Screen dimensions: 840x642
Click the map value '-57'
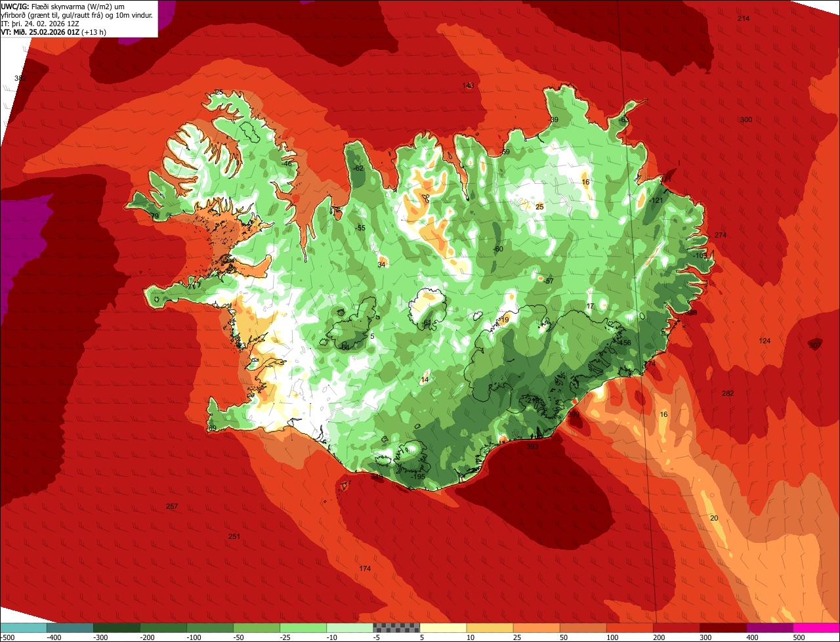(549, 281)
